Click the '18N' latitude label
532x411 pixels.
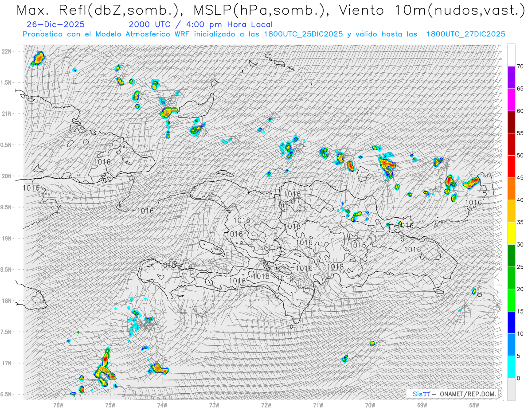(x=6, y=301)
